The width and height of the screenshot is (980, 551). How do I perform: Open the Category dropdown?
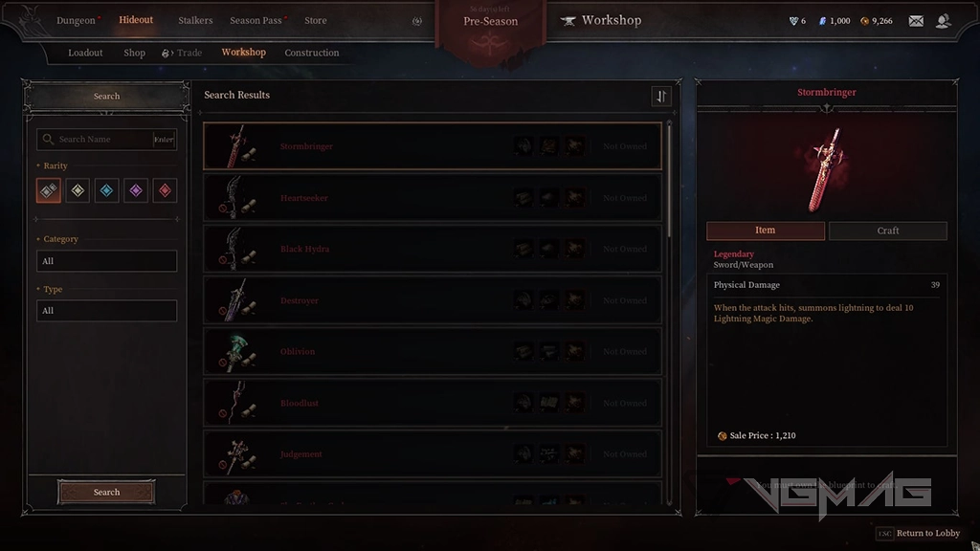[x=106, y=261]
